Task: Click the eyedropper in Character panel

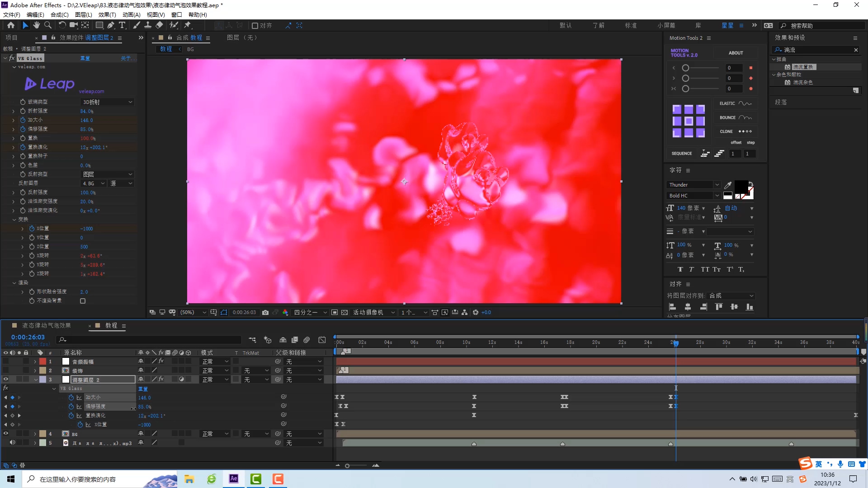Action: point(728,185)
